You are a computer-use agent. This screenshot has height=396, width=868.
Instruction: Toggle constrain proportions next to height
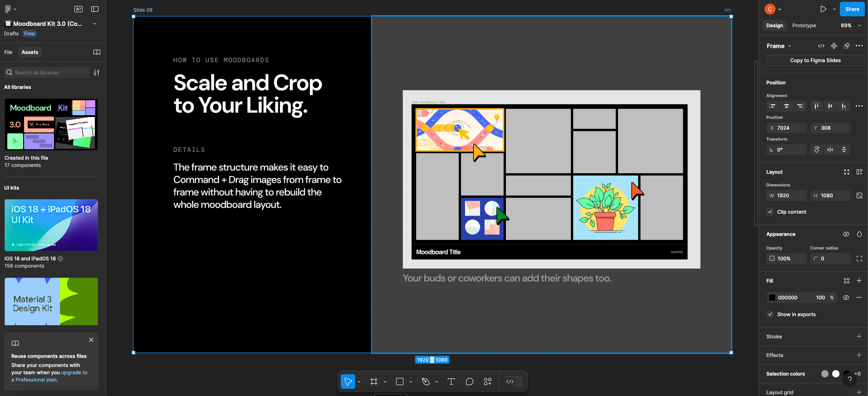859,196
